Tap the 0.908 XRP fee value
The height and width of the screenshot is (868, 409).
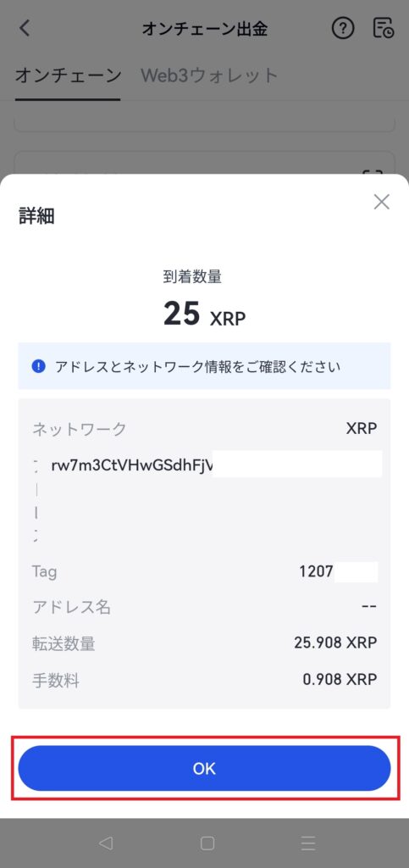coord(340,679)
